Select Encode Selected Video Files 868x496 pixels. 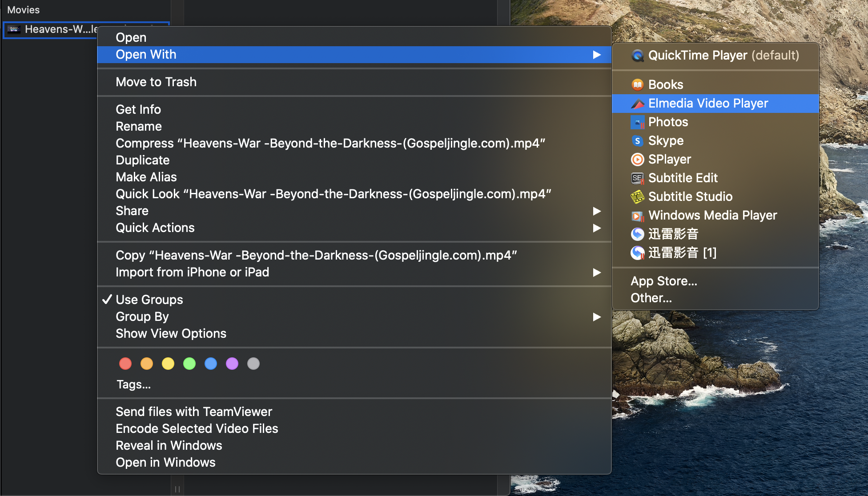(354, 429)
